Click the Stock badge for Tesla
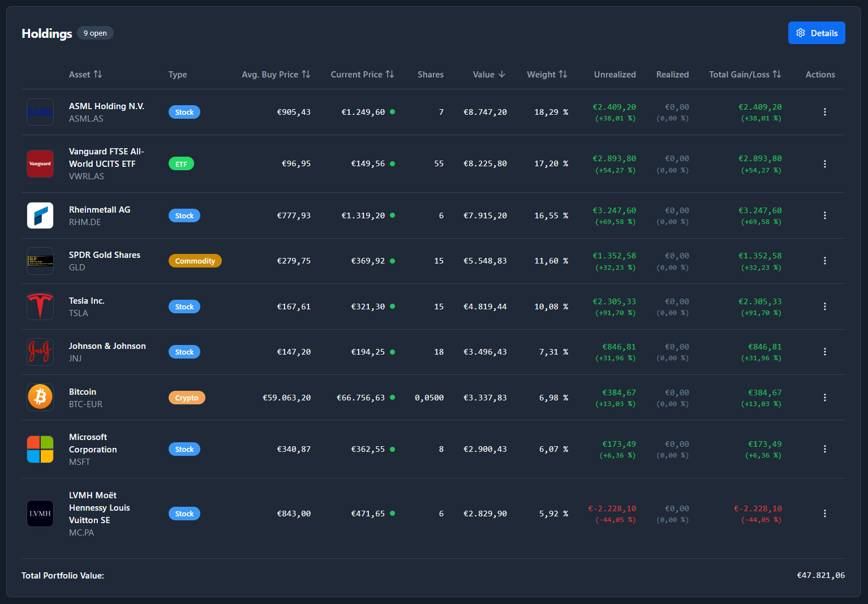868x604 pixels. pos(184,307)
